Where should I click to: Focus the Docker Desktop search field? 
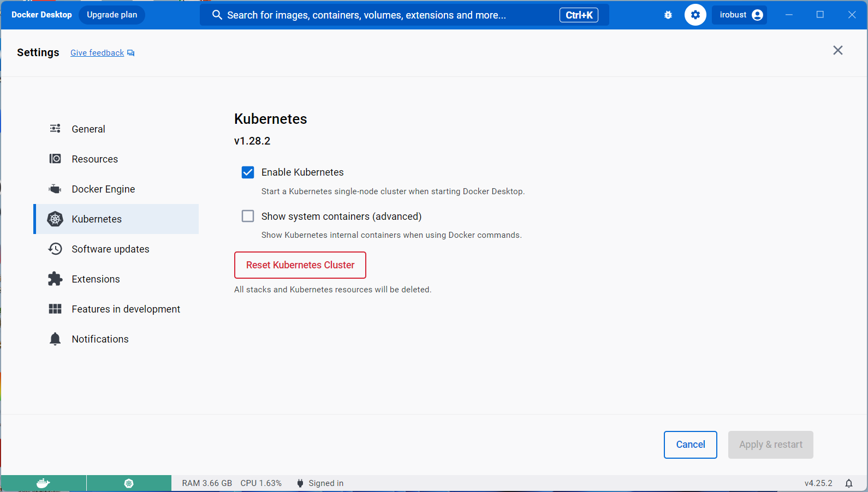[x=405, y=15]
